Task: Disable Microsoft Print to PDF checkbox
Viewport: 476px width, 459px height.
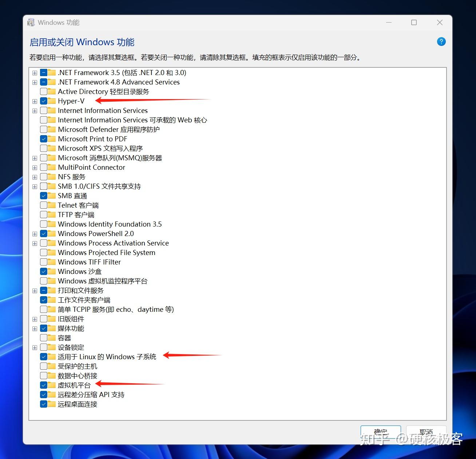Action: click(x=43, y=139)
